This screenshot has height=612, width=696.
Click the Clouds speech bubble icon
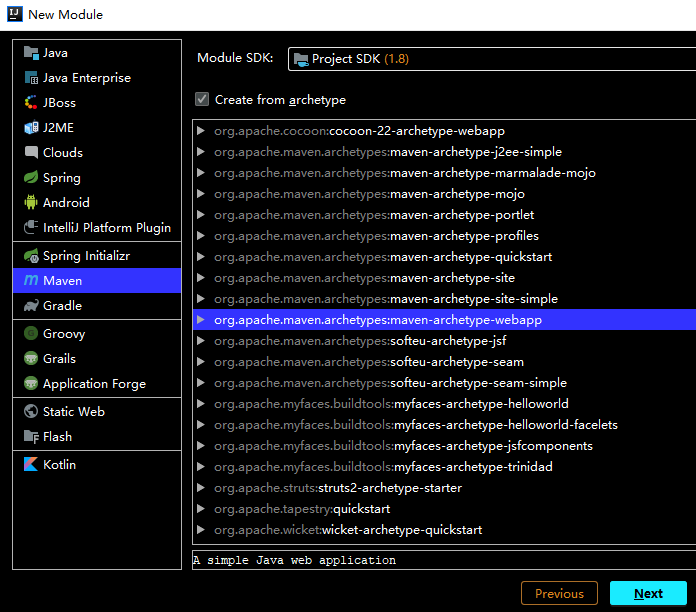(x=31, y=152)
